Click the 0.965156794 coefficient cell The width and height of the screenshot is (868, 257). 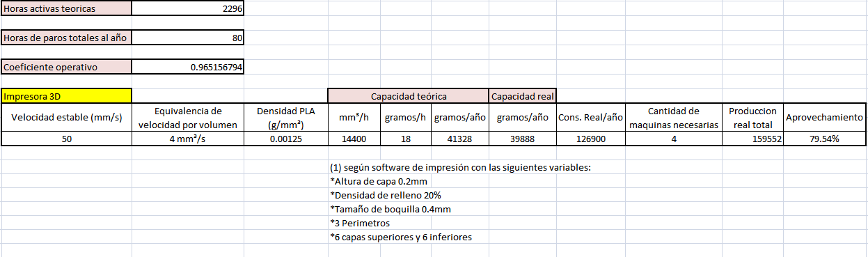(x=188, y=68)
